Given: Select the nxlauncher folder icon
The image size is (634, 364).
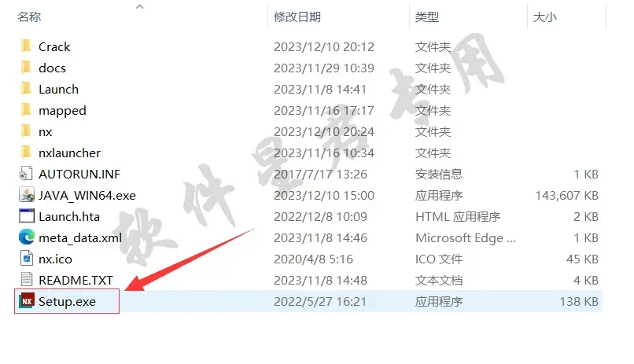Looking at the screenshot, I should click(x=26, y=153).
